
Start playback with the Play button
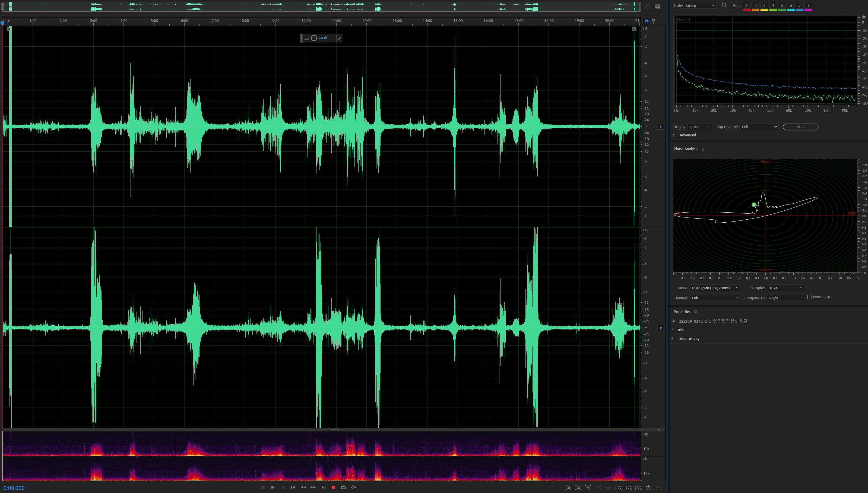273,487
